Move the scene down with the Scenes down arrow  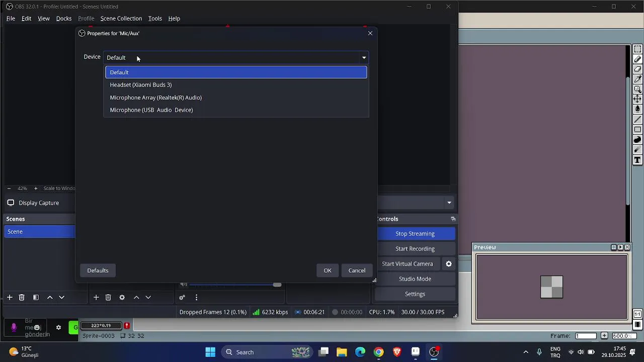click(x=62, y=298)
